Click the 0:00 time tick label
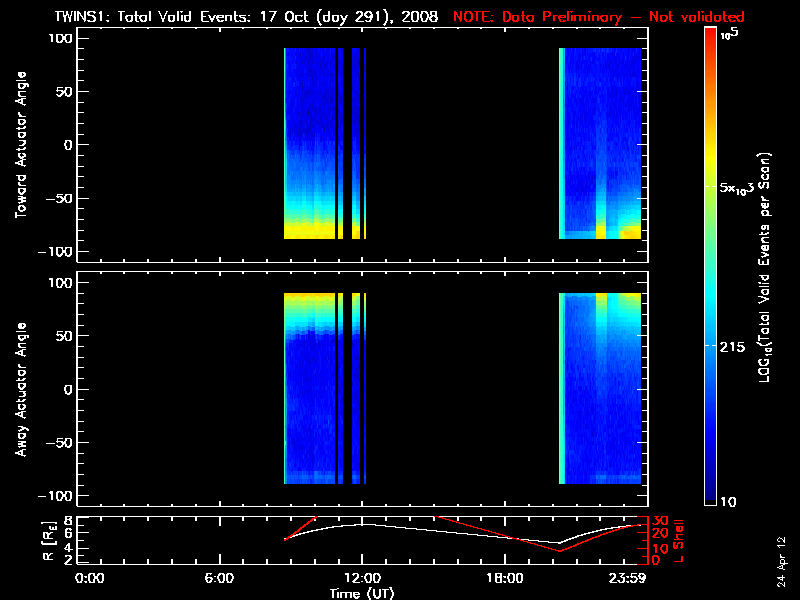The image size is (800, 600). (x=89, y=577)
